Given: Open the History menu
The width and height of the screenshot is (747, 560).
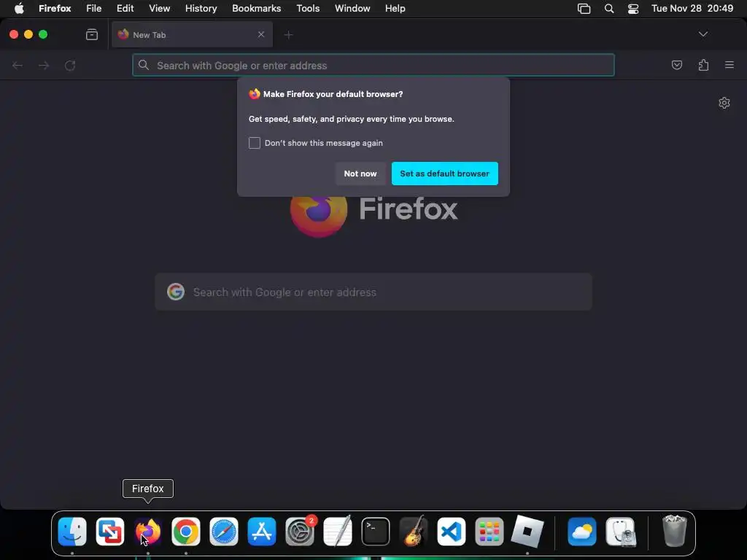Looking at the screenshot, I should coord(201,9).
